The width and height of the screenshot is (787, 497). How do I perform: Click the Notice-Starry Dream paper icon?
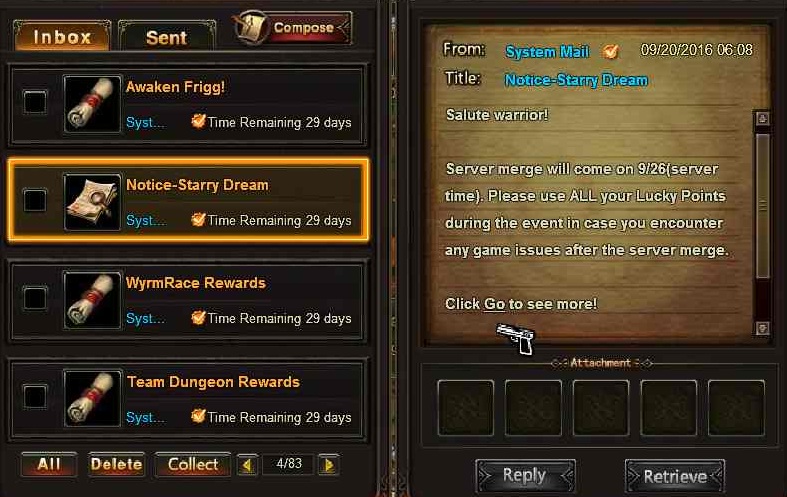pyautogui.click(x=92, y=202)
